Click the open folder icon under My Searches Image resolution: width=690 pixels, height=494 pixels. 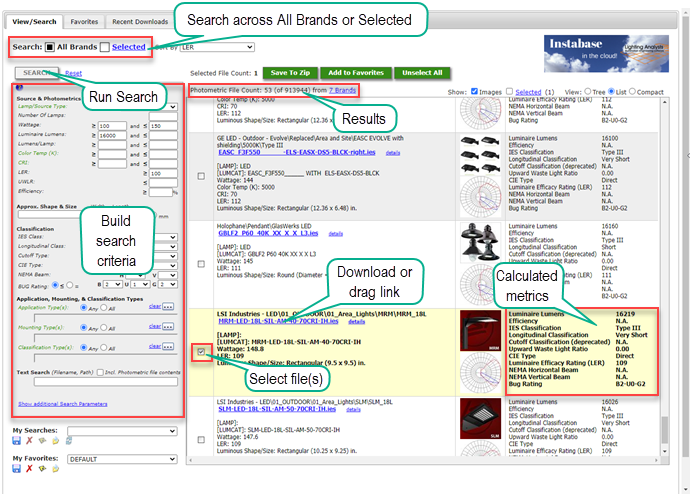pos(55,441)
